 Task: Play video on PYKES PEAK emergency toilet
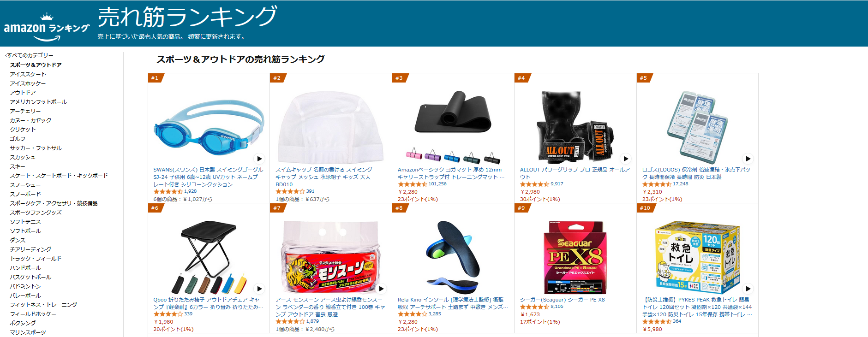[x=748, y=289]
